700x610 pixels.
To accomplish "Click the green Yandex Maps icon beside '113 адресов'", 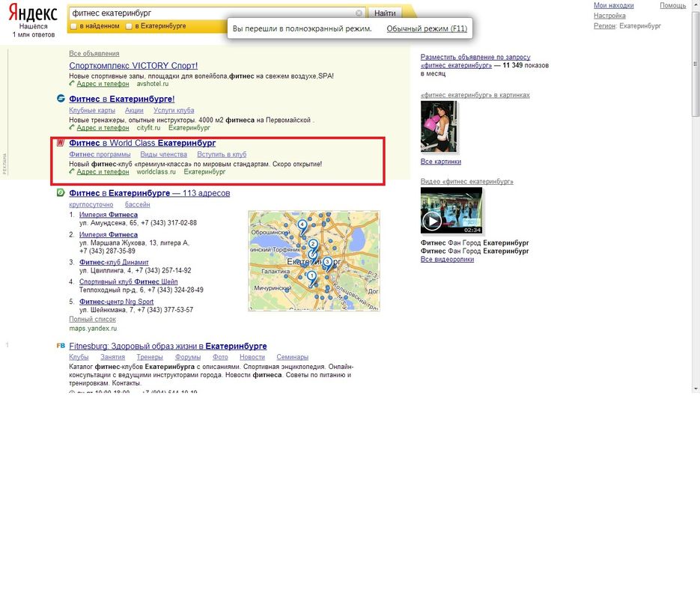I will point(60,193).
